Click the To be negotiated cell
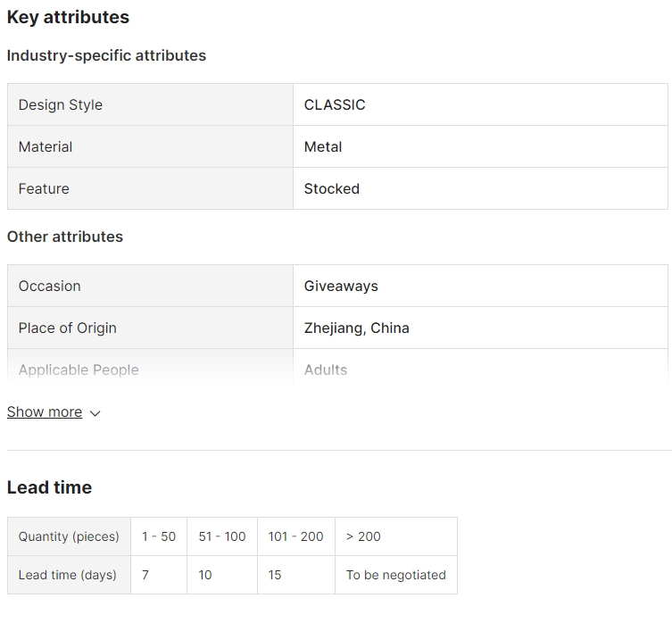The width and height of the screenshot is (672, 623). (x=396, y=575)
